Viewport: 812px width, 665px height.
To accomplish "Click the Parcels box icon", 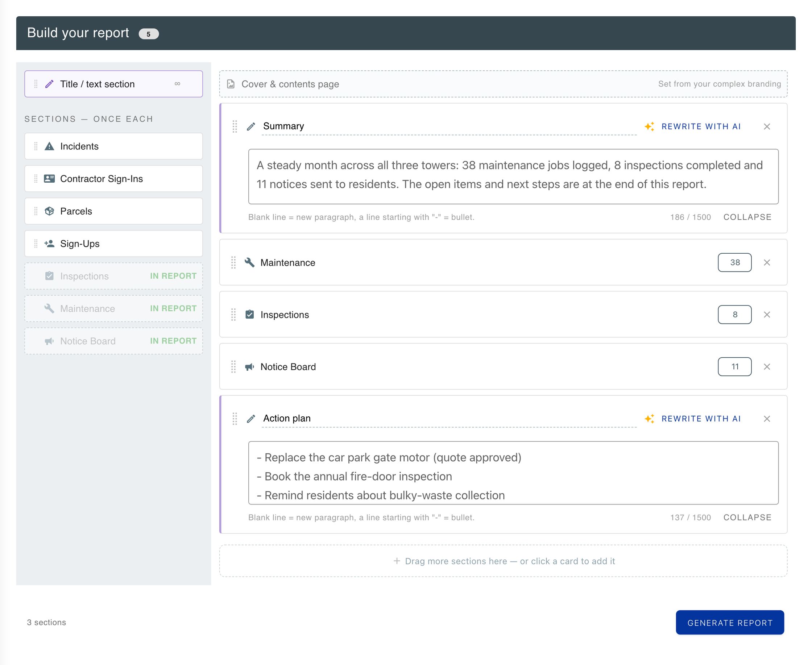I will click(49, 211).
